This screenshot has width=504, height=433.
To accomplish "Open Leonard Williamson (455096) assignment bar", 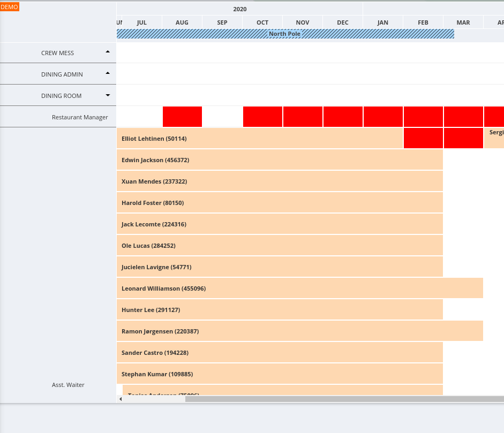I will pyautogui.click(x=300, y=288).
